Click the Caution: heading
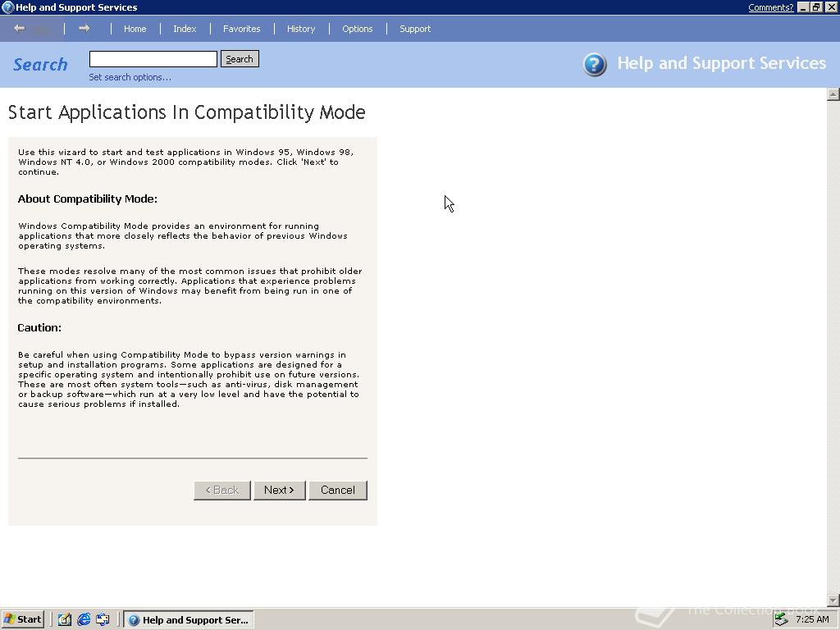Viewport: 840px width, 630px height. pyautogui.click(x=39, y=327)
